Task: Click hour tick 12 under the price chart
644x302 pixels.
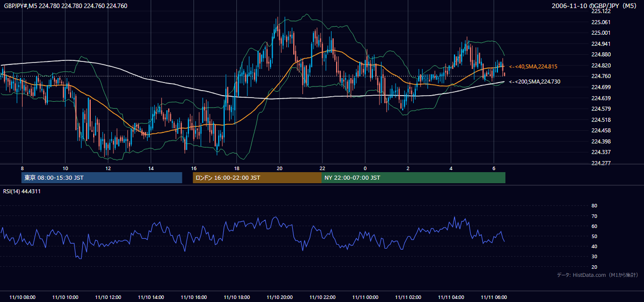Action: click(108, 168)
